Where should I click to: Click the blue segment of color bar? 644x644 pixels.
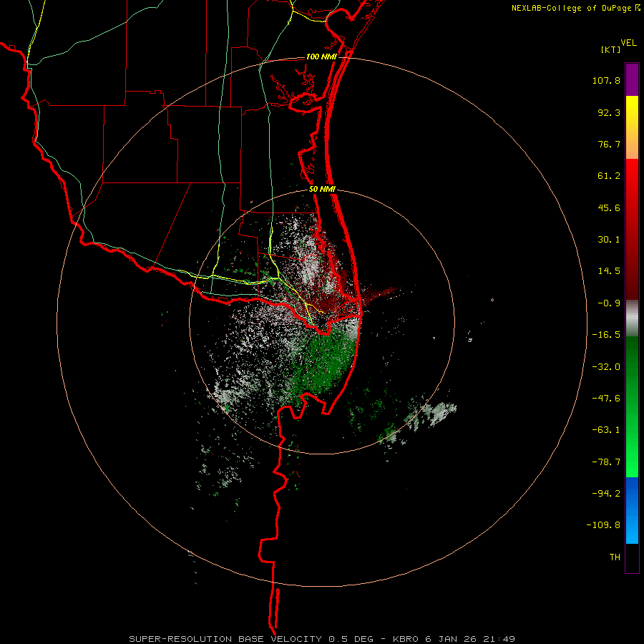(x=632, y=510)
